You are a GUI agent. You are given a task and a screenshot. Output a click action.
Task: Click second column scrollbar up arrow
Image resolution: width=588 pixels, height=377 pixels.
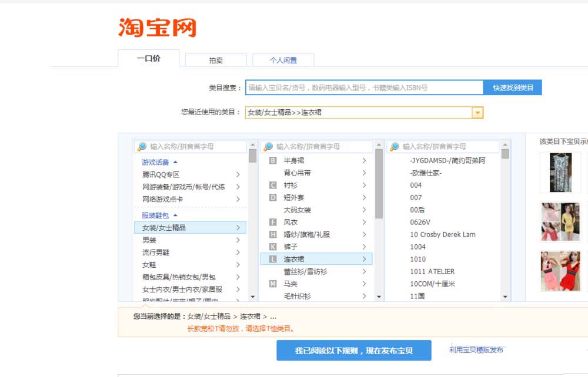click(379, 144)
